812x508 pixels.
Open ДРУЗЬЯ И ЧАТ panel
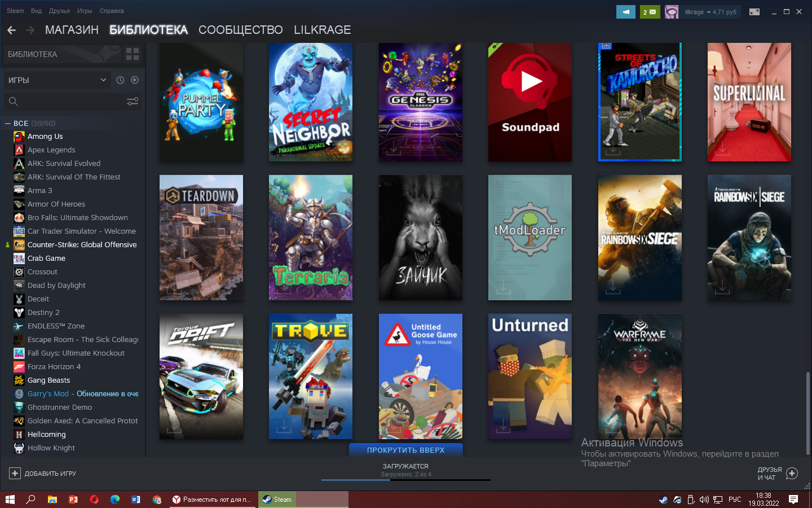point(778,474)
